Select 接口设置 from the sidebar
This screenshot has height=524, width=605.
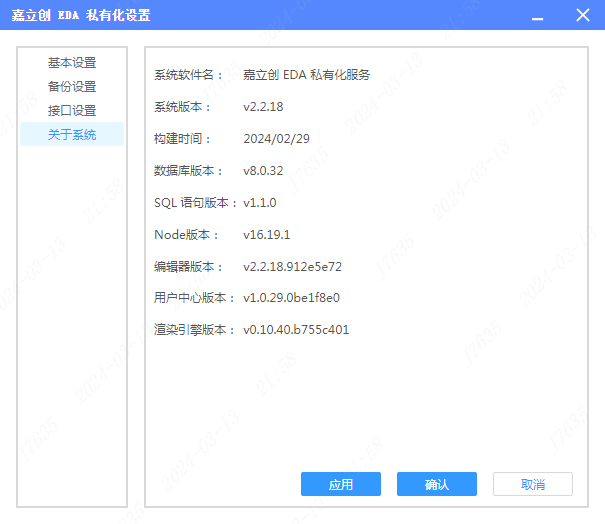pyautogui.click(x=72, y=111)
